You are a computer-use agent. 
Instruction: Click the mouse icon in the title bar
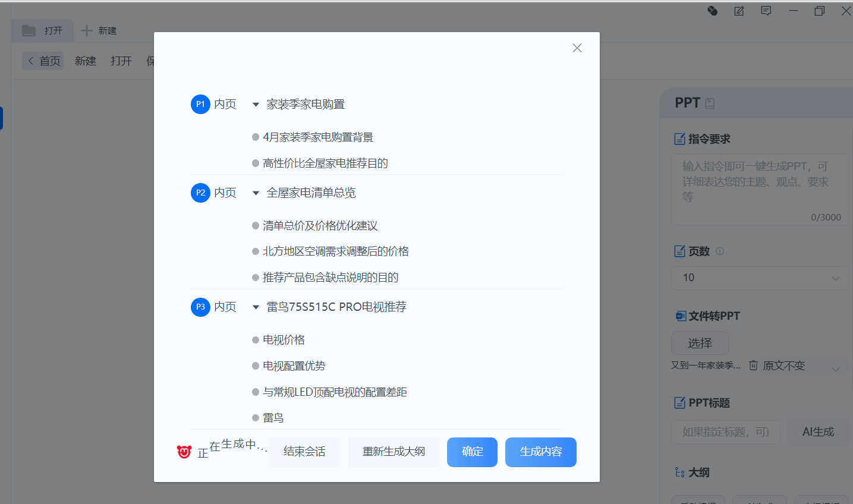tap(712, 11)
